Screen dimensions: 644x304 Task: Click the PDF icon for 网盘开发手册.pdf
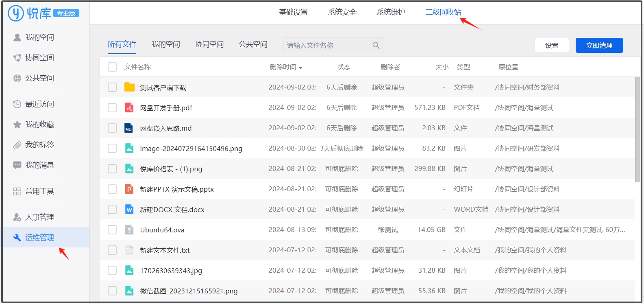click(129, 108)
